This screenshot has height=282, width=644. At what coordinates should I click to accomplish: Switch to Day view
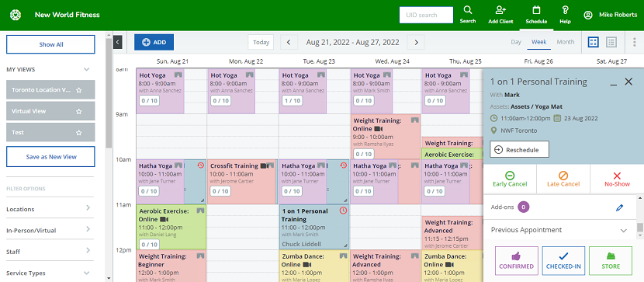pyautogui.click(x=516, y=42)
